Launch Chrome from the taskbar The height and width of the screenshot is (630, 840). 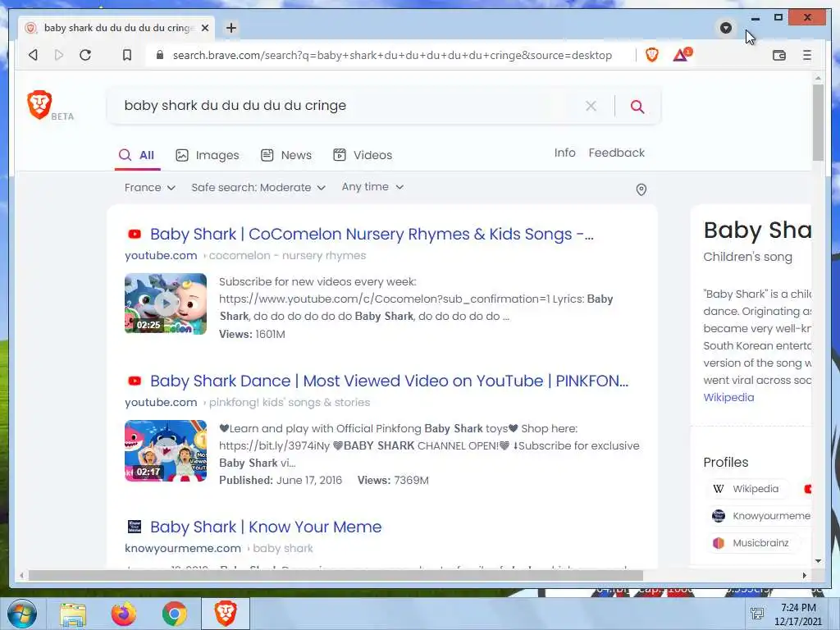tap(174, 614)
